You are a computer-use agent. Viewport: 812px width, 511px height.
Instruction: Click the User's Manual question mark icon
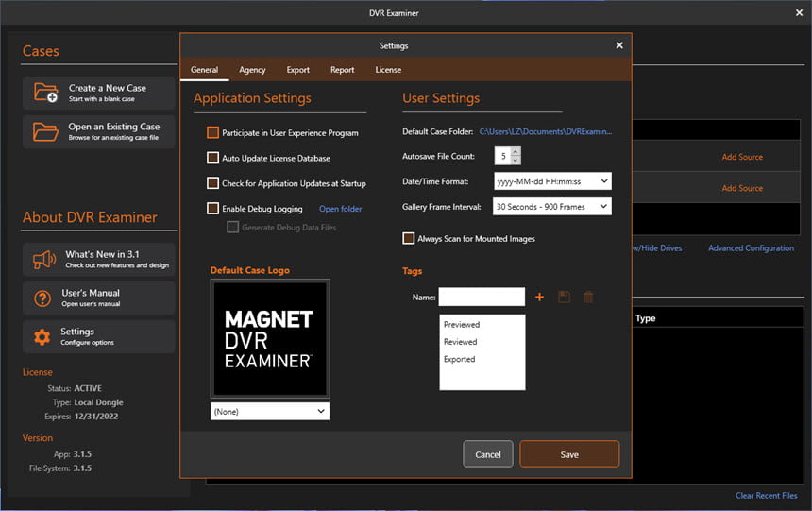pyautogui.click(x=42, y=298)
